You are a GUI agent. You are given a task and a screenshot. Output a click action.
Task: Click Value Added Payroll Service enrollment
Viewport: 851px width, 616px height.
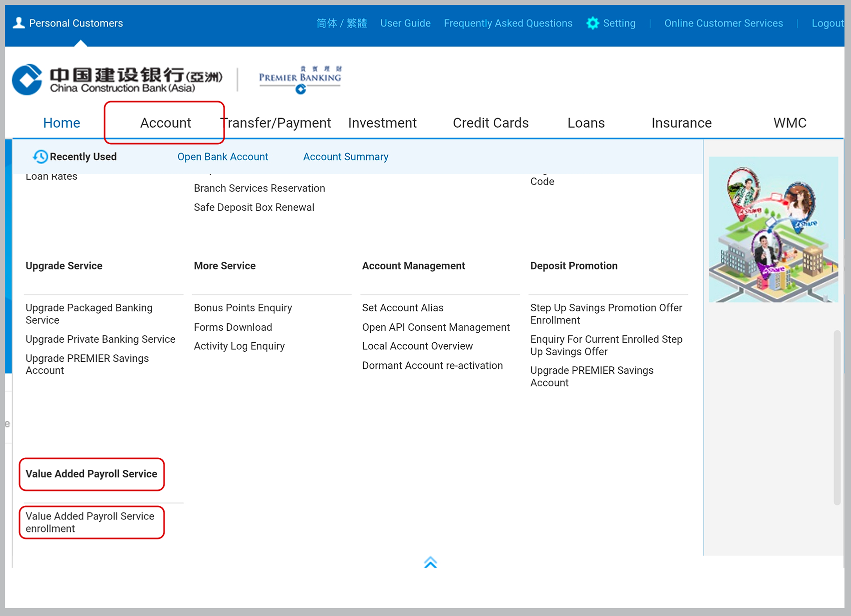click(90, 522)
